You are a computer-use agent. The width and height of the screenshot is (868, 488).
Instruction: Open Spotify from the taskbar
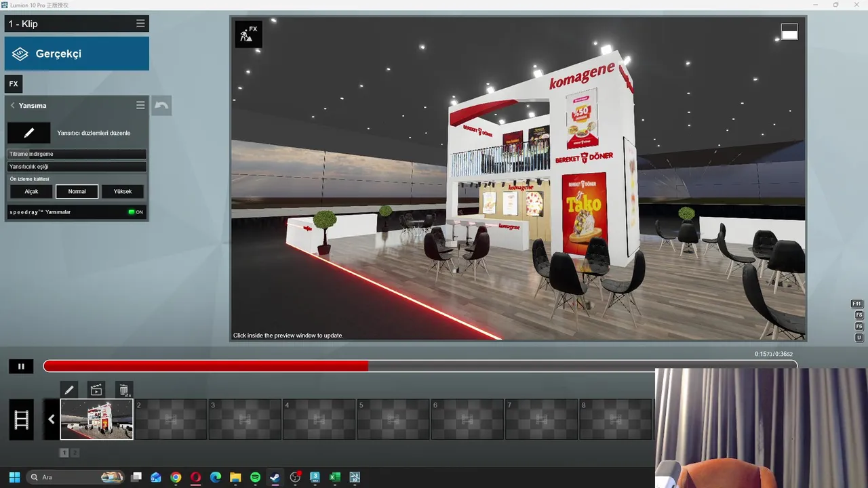[255, 477]
